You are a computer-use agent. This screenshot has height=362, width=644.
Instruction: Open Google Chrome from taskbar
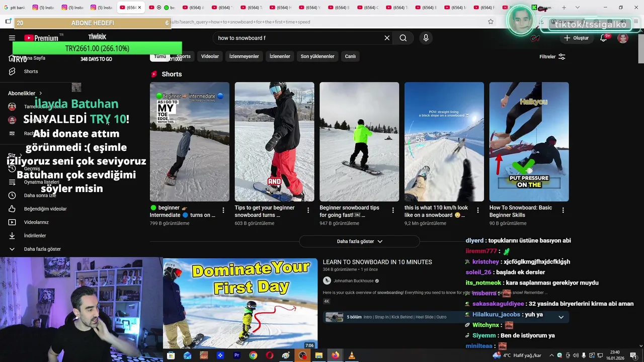click(253, 355)
